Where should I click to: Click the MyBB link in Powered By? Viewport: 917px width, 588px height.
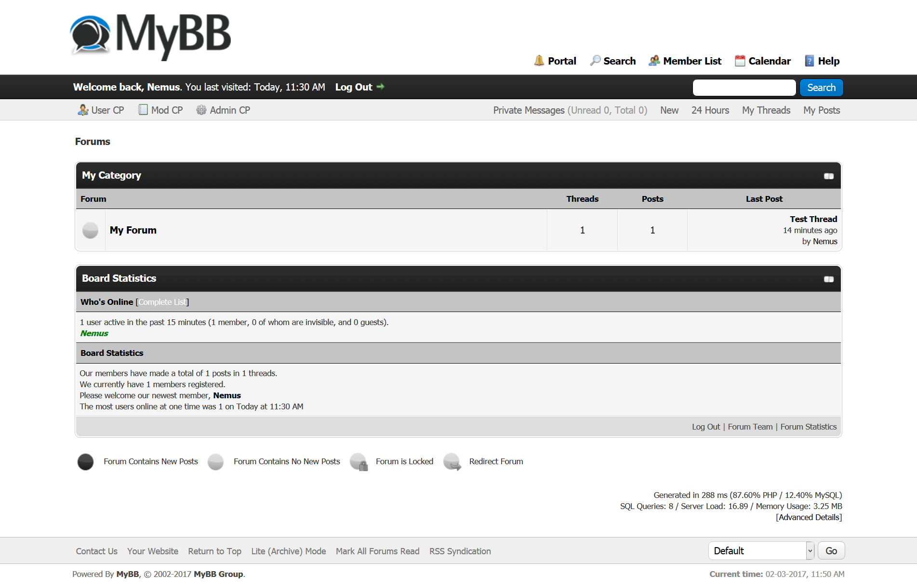[x=128, y=574]
